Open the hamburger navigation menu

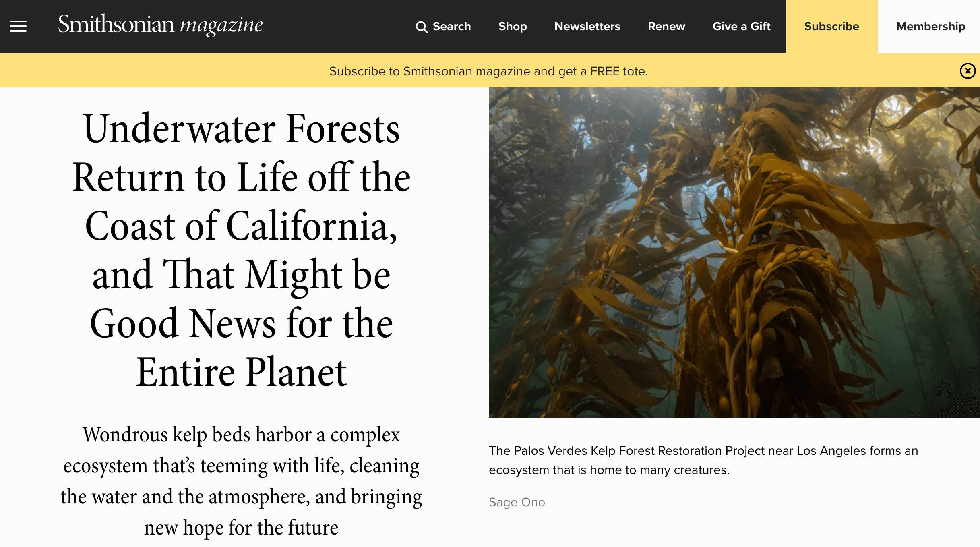coord(19,26)
